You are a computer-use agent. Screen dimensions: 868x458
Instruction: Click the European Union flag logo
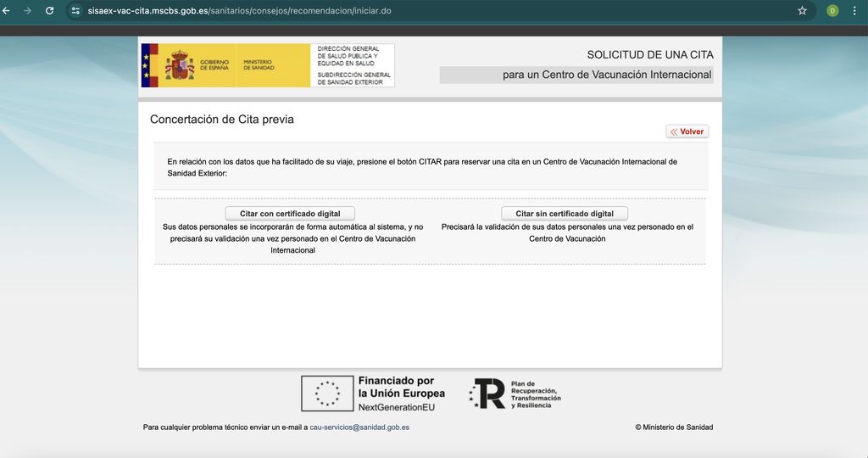pos(327,394)
